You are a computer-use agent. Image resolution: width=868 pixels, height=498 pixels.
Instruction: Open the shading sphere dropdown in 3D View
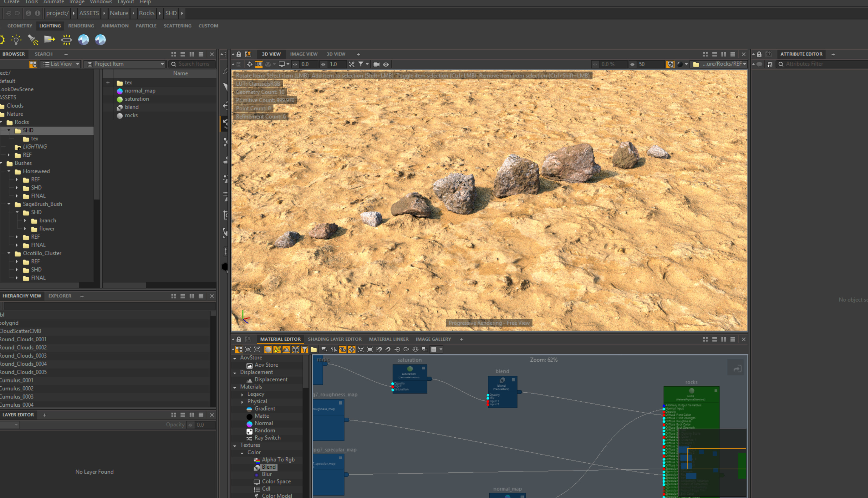click(x=682, y=64)
